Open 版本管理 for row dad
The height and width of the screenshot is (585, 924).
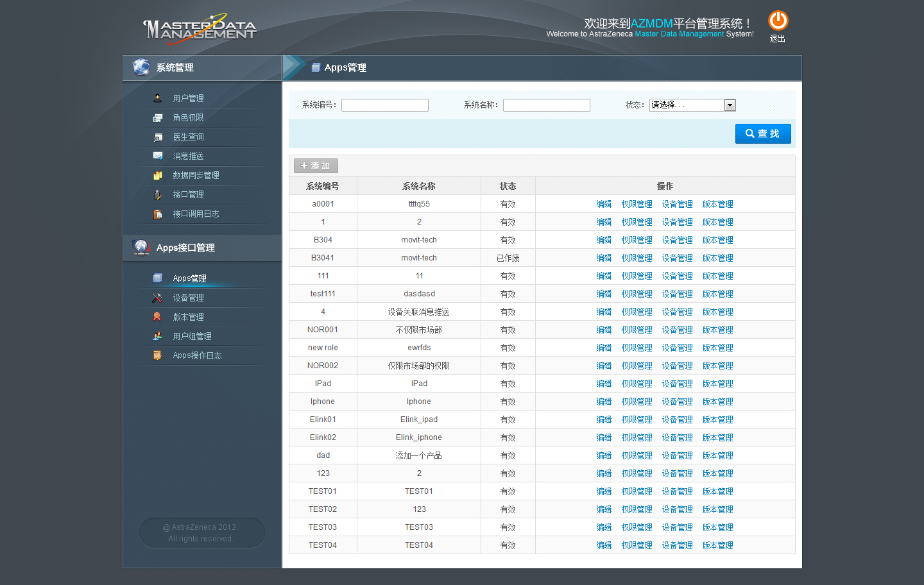pos(717,455)
